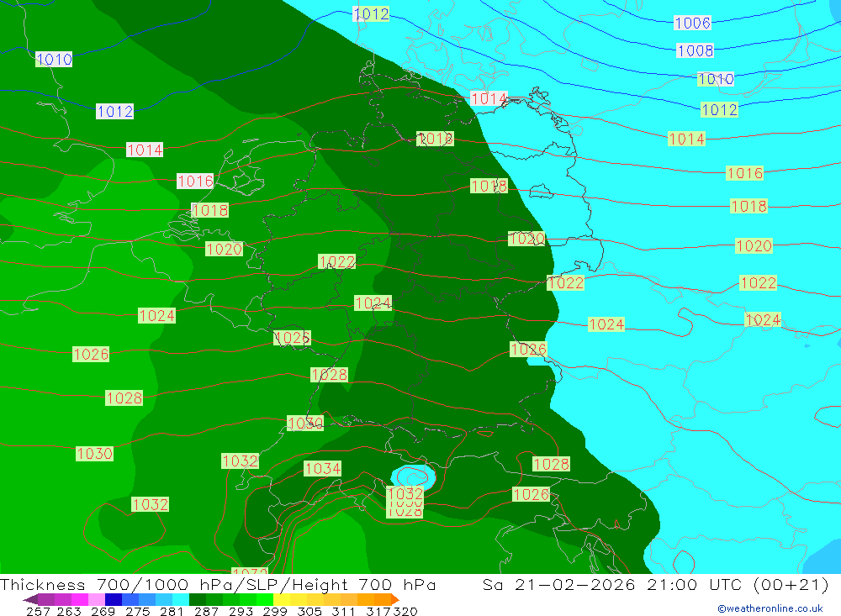Click the 299 value under the legend

pyautogui.click(x=275, y=612)
